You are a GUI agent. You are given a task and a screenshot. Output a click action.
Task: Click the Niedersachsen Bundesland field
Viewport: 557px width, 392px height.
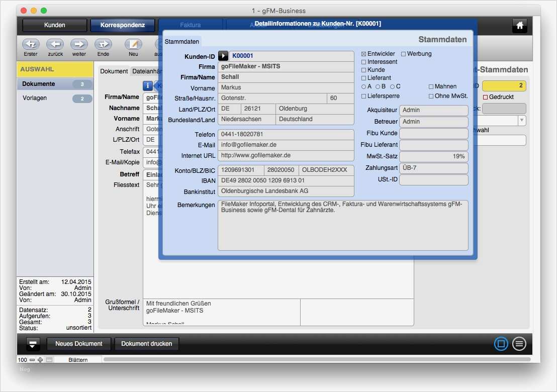pos(247,119)
